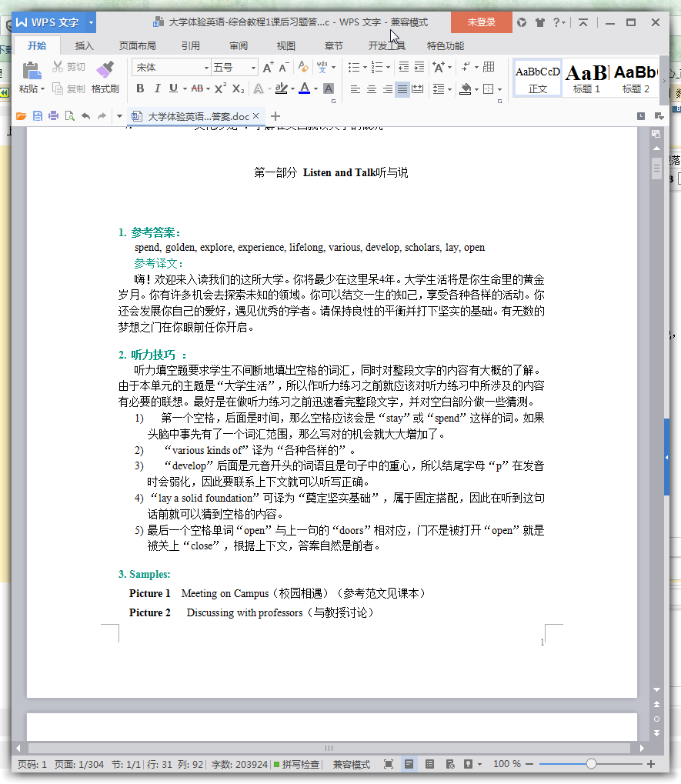Apply subscript with the X₂ icon
The width and height of the screenshot is (681, 784).
pos(239,89)
